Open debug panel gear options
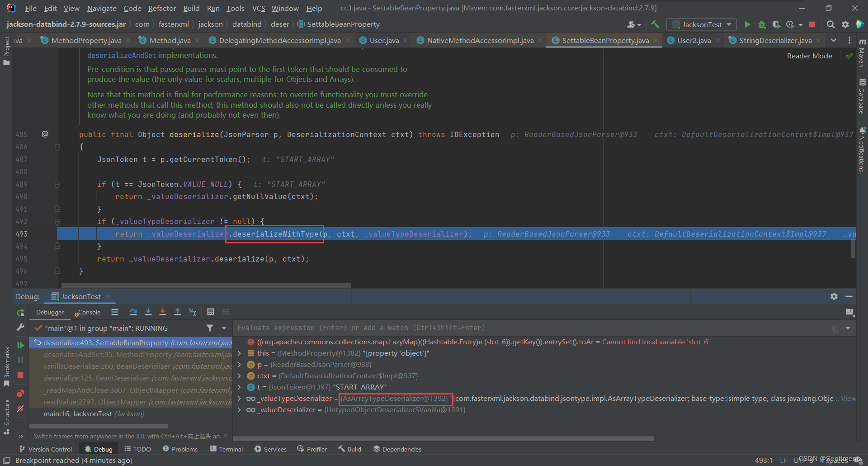Screen dimensions: 868x466 pyautogui.click(x=834, y=296)
